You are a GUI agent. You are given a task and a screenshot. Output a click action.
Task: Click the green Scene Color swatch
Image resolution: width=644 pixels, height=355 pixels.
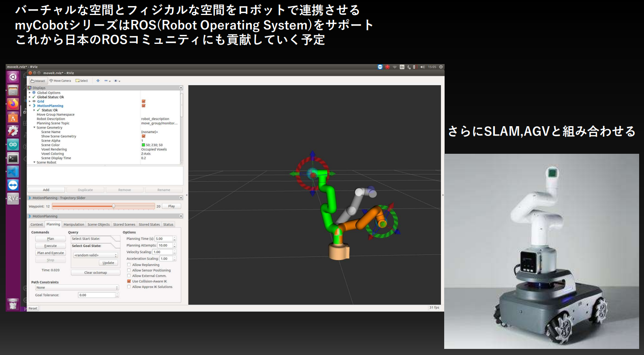tap(143, 145)
